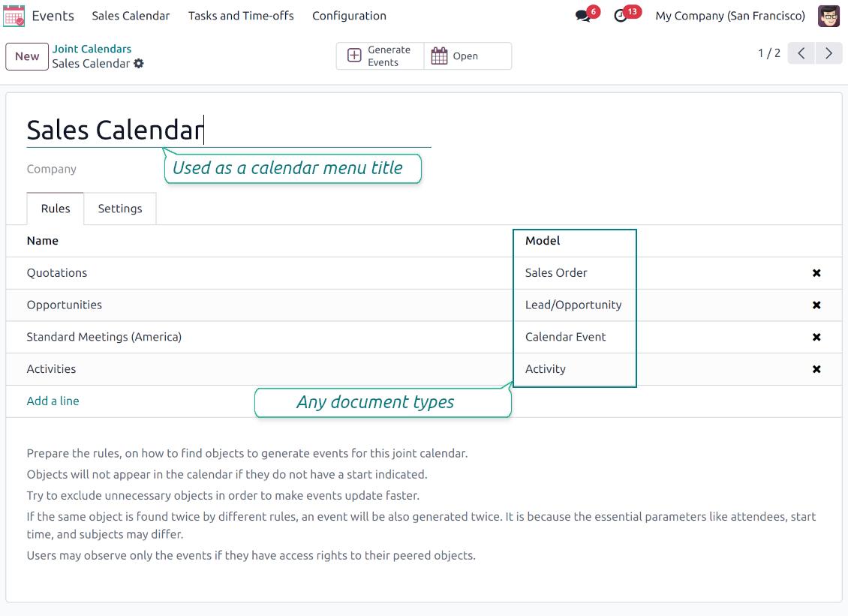848x616 pixels.
Task: Open the Sales Calendar menu
Action: (131, 16)
